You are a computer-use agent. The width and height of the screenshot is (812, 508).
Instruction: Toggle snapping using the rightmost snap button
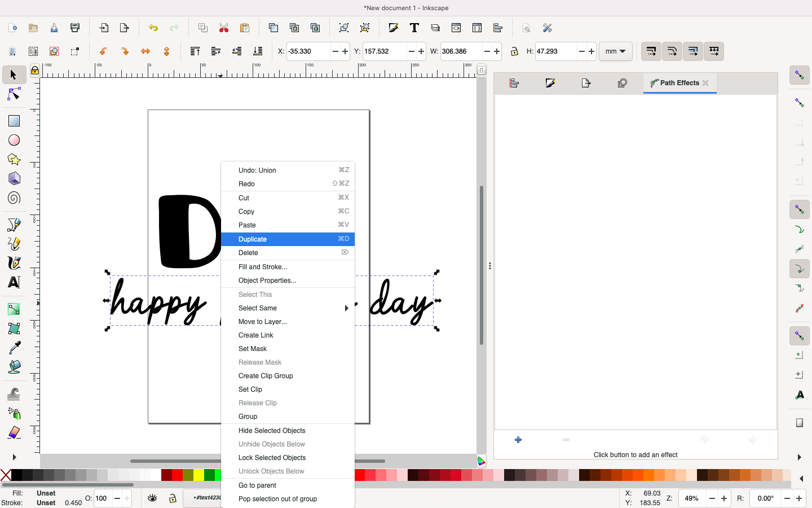coord(714,51)
